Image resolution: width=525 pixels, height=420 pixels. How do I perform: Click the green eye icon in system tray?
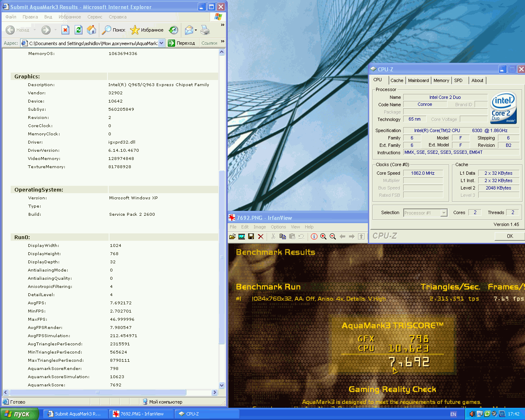(x=487, y=414)
